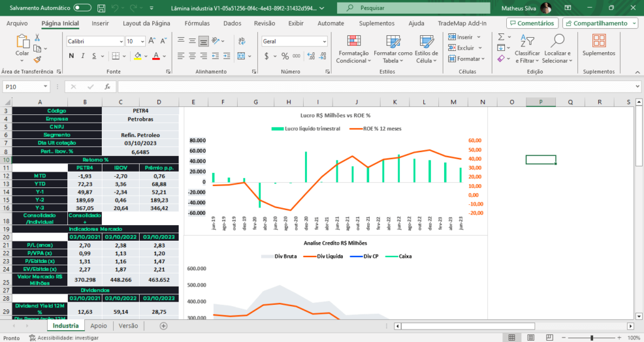Click the horizontal scrollbar thumb
This screenshot has width=644, height=342.
468,326
